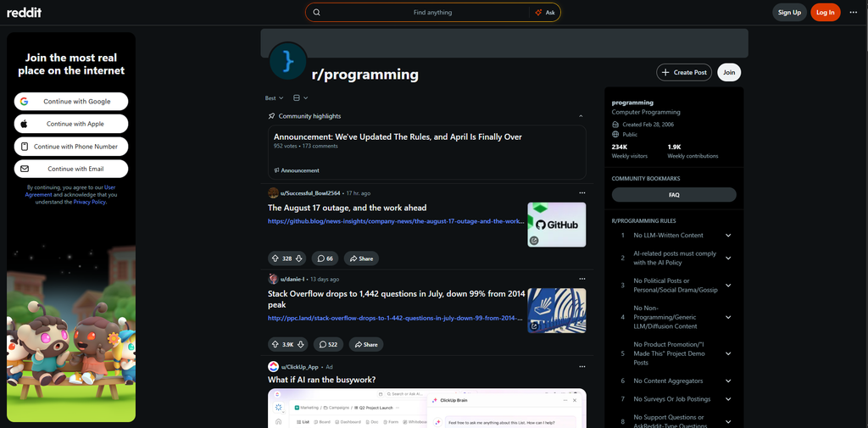This screenshot has width=868, height=428.
Task: Open overflow menu of August 17 outage post
Action: pyautogui.click(x=581, y=192)
